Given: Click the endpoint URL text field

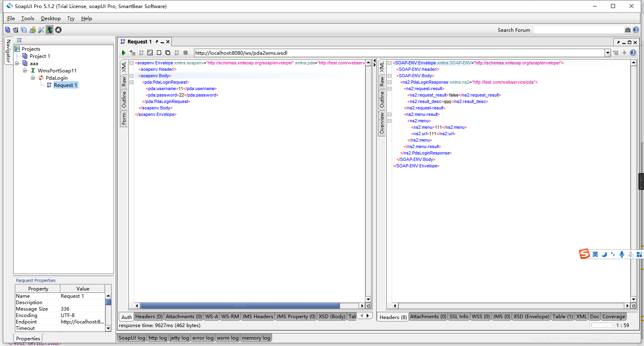Looking at the screenshot, I should pyautogui.click(x=399, y=53).
